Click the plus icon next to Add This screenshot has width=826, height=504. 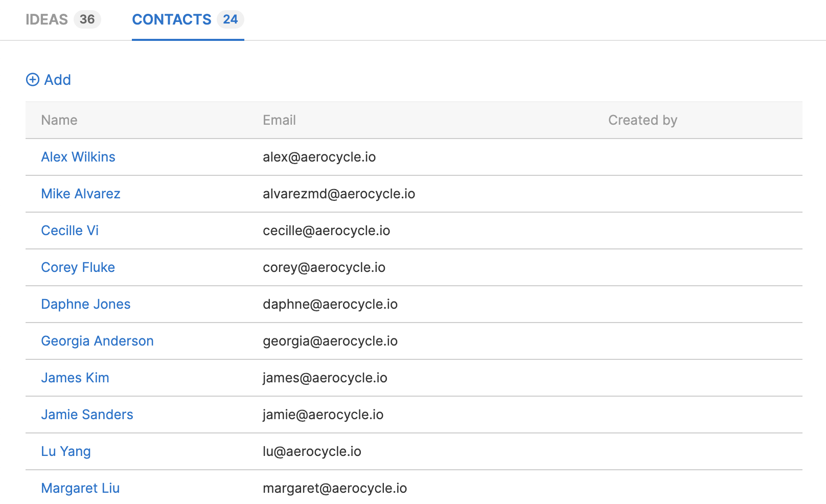(33, 80)
